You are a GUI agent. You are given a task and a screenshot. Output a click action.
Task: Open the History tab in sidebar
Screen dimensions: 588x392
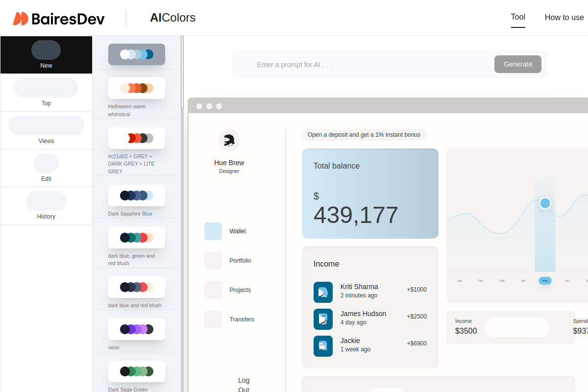click(x=46, y=206)
